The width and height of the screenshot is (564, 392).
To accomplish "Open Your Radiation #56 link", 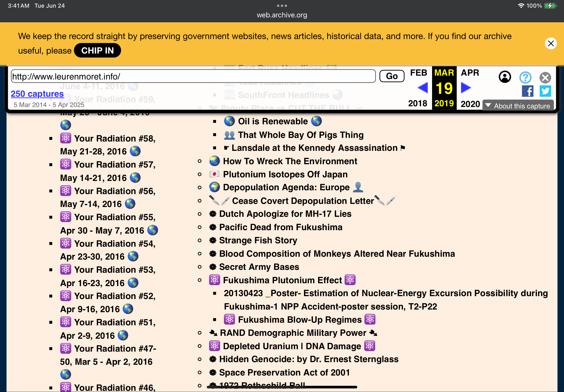I will pos(108,197).
